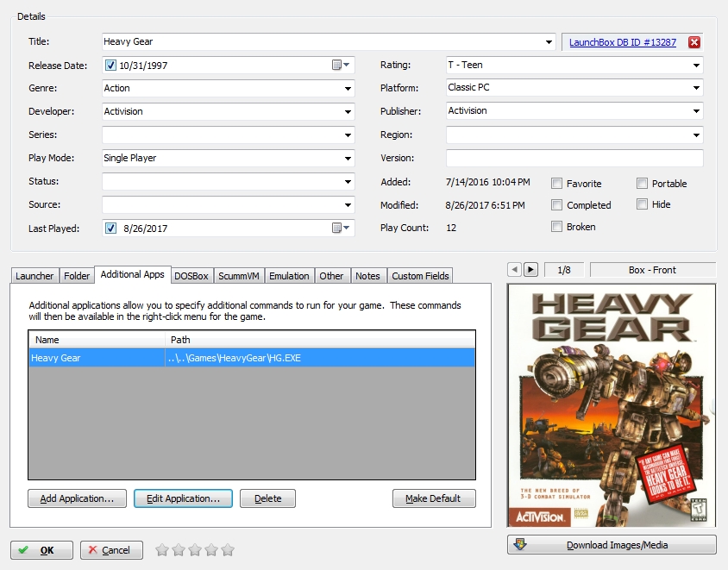Expand the Source dropdown

(x=348, y=204)
